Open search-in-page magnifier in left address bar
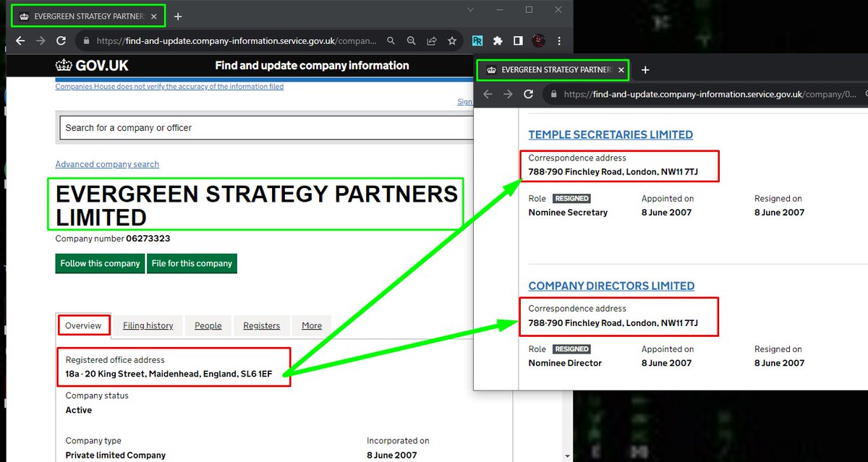 pos(391,41)
